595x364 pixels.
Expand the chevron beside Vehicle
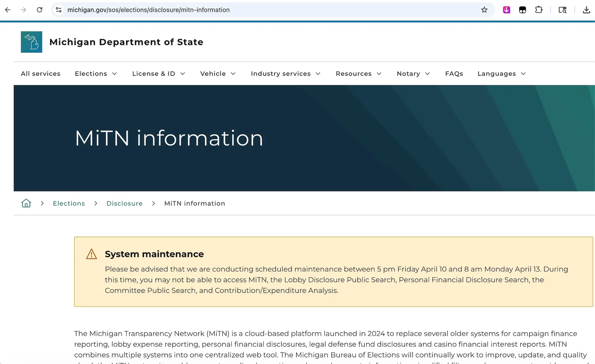click(233, 74)
